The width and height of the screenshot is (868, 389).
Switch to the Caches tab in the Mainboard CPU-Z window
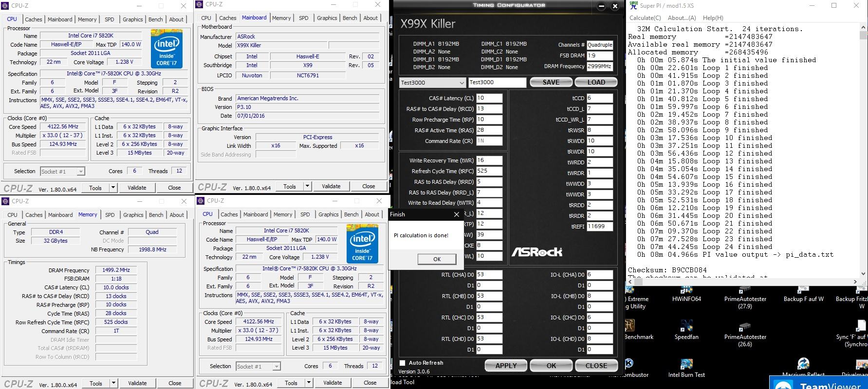coord(227,18)
